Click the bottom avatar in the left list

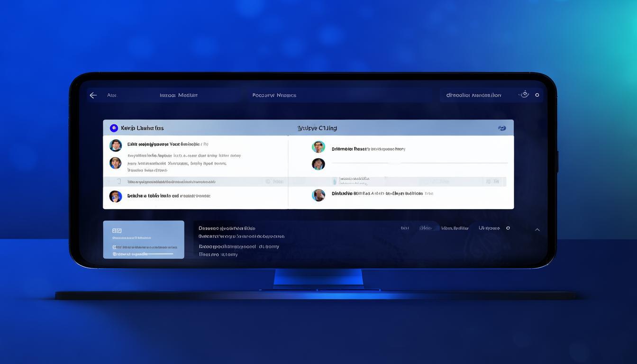pyautogui.click(x=116, y=196)
